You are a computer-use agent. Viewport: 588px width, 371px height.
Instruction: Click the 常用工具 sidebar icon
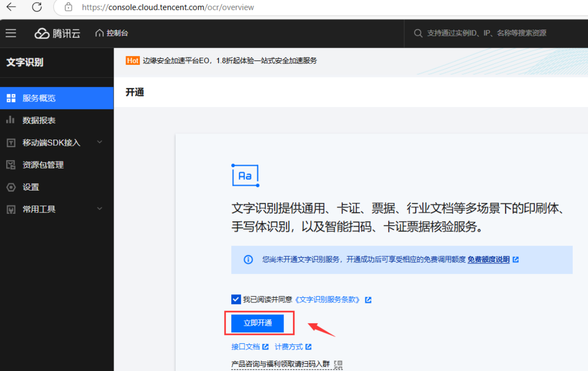pos(11,210)
